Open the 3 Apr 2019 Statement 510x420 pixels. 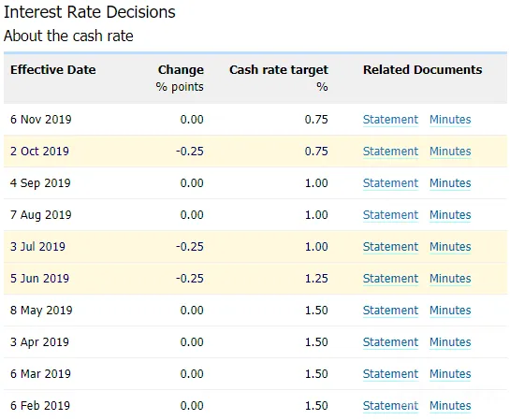pos(390,342)
